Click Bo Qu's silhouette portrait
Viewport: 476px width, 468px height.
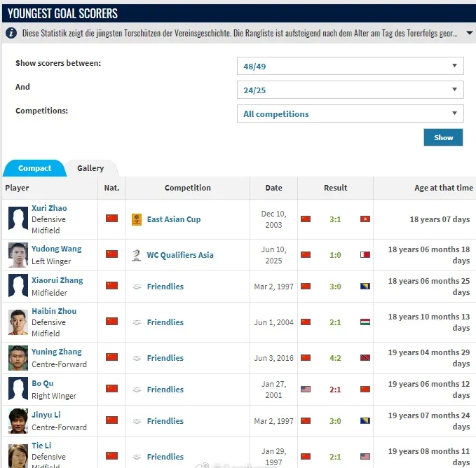pos(18,390)
